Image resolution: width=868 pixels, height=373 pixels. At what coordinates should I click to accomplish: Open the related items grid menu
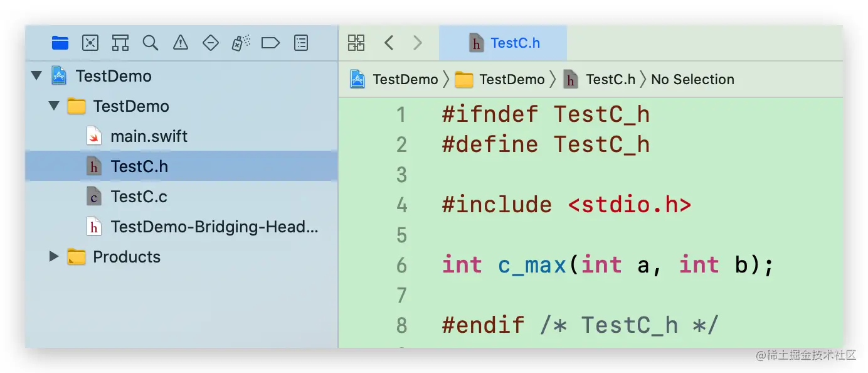point(356,43)
